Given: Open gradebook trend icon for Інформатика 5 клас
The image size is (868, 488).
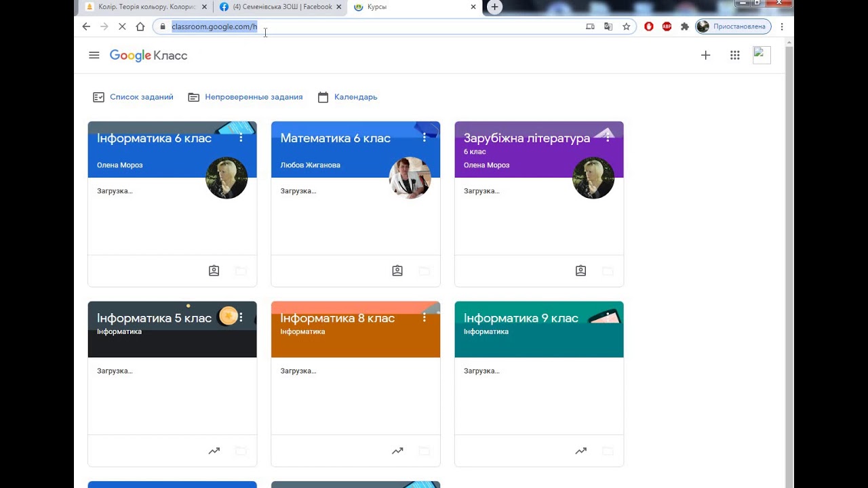Looking at the screenshot, I should point(214,451).
